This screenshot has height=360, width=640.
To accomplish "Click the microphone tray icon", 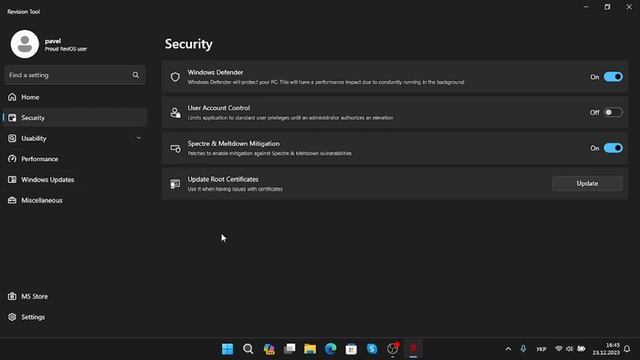I will tap(523, 349).
